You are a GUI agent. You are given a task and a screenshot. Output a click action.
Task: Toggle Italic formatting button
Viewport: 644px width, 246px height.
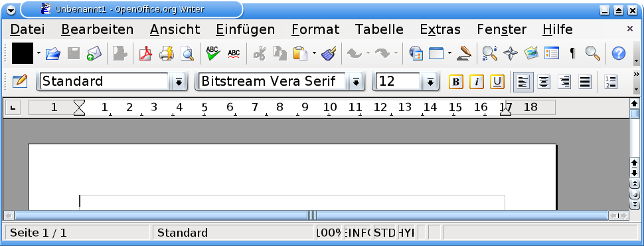pyautogui.click(x=477, y=82)
